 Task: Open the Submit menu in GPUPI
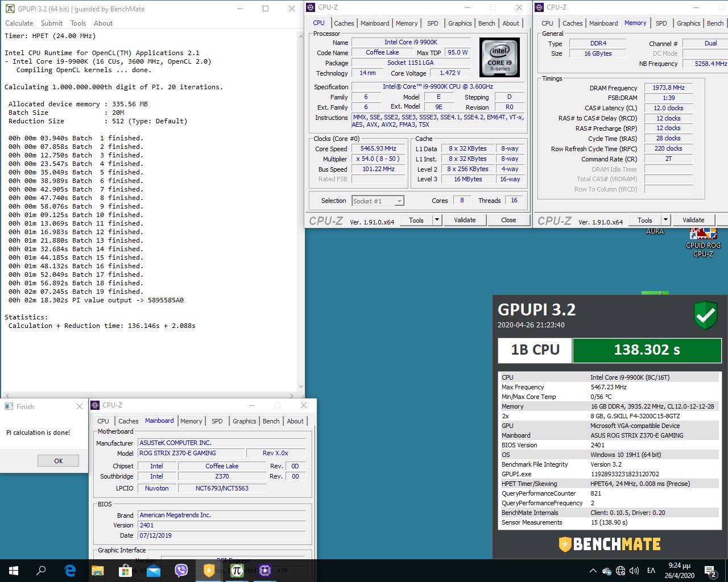tap(52, 23)
